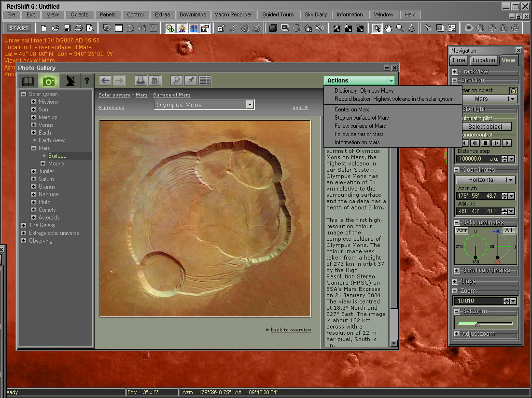Go back with the left arrow button
Screen dimensions: 532x398
106,81
